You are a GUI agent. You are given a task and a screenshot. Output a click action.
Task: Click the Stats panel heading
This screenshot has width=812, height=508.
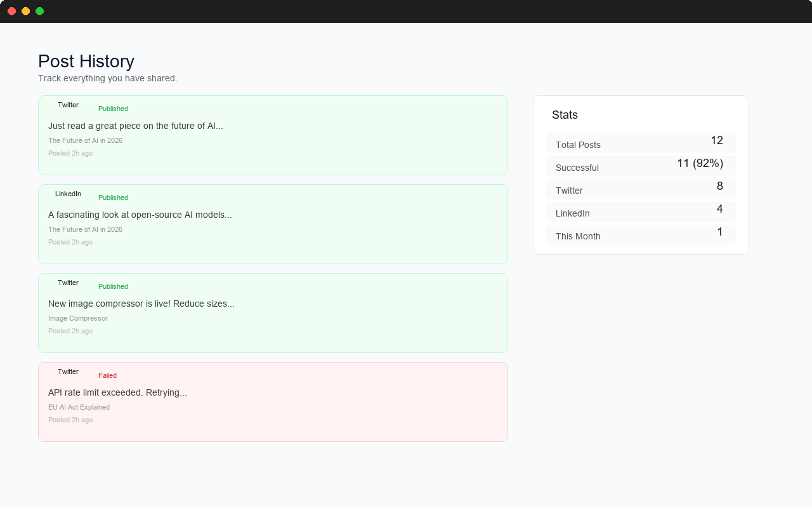[x=565, y=115]
